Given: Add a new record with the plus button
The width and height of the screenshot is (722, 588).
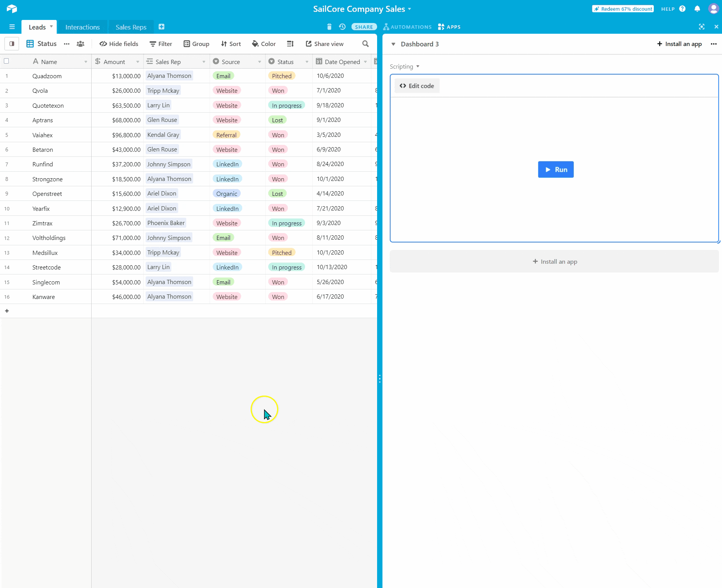Looking at the screenshot, I should tap(7, 311).
